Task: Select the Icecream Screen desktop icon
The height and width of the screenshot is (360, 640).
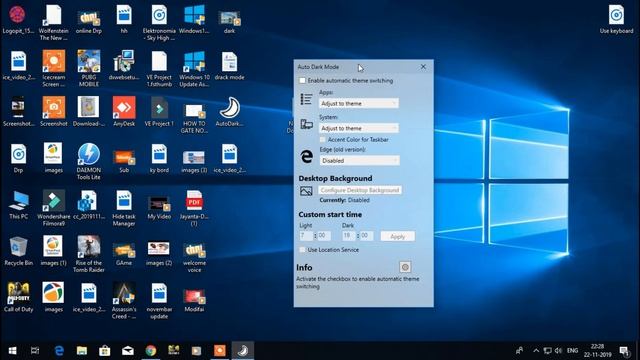Action: (53, 69)
